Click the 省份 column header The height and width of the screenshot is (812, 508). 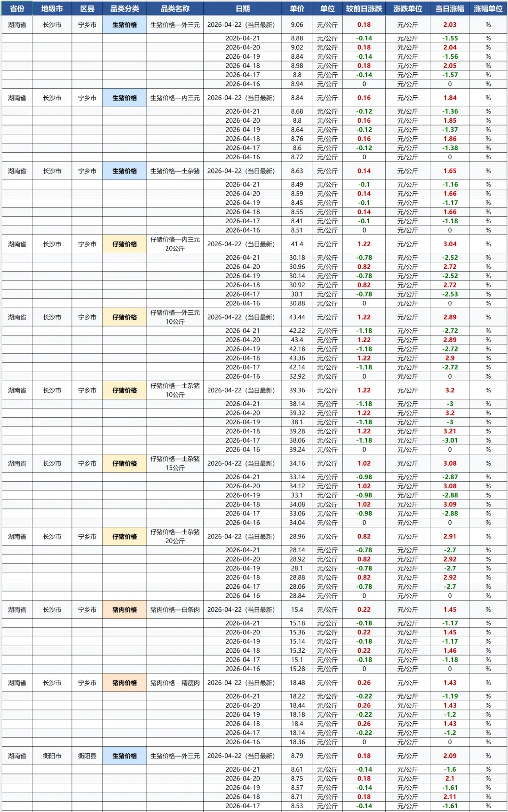coord(17,8)
